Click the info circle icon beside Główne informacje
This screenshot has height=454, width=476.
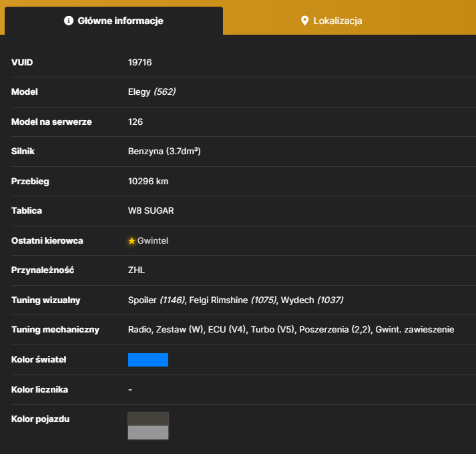(69, 21)
